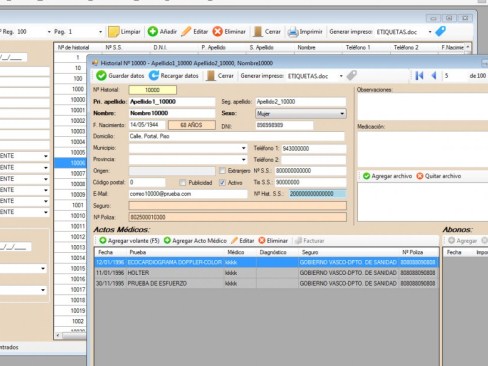Click the record number field showing 5
This screenshot has width=488, height=366.
pyautogui.click(x=453, y=76)
